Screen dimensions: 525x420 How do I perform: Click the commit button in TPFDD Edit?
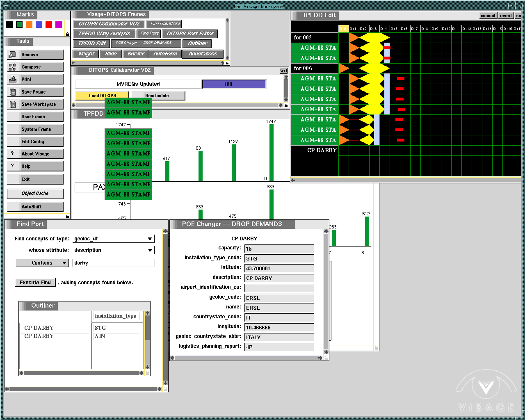[488, 16]
